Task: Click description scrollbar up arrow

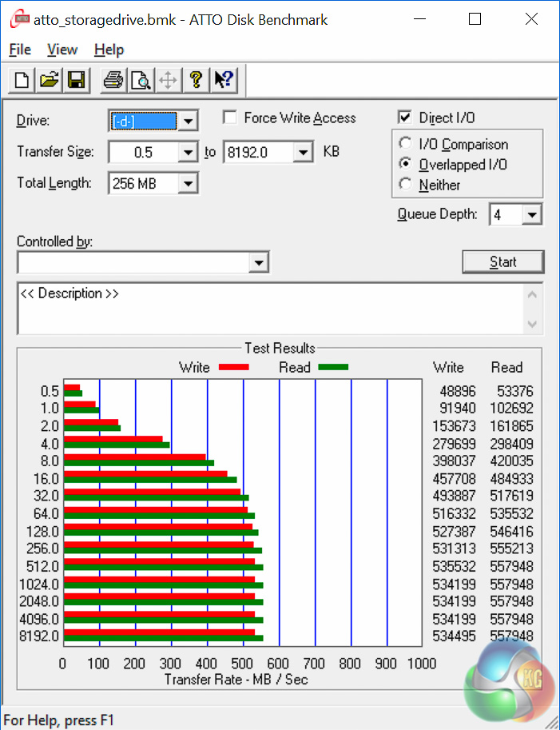Action: pos(533,295)
